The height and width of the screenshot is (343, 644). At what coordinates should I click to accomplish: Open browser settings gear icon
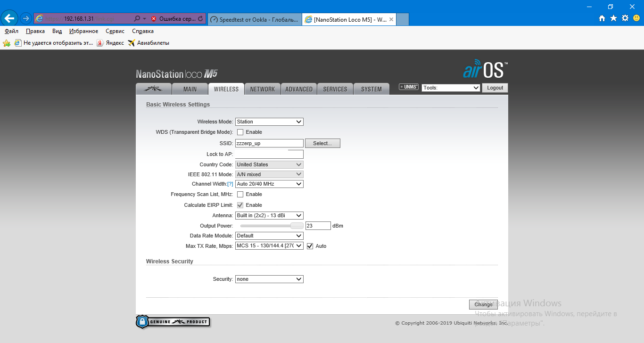(625, 18)
